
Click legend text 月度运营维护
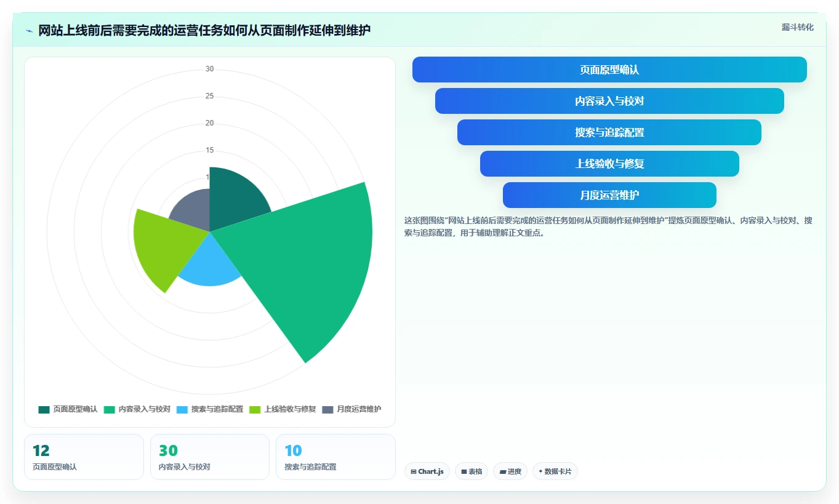point(359,409)
